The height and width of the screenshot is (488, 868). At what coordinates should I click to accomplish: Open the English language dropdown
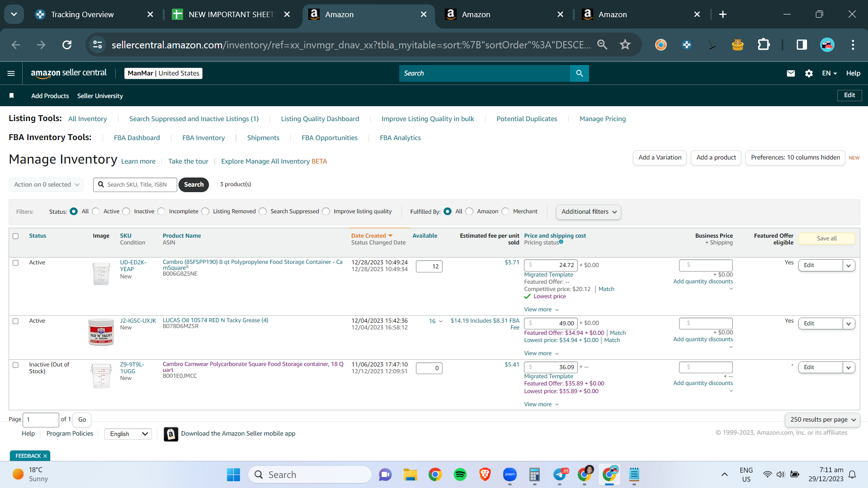[128, 434]
